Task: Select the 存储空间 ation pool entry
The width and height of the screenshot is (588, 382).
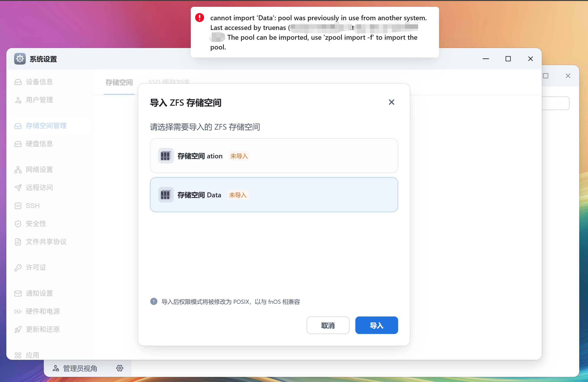Action: tap(274, 156)
